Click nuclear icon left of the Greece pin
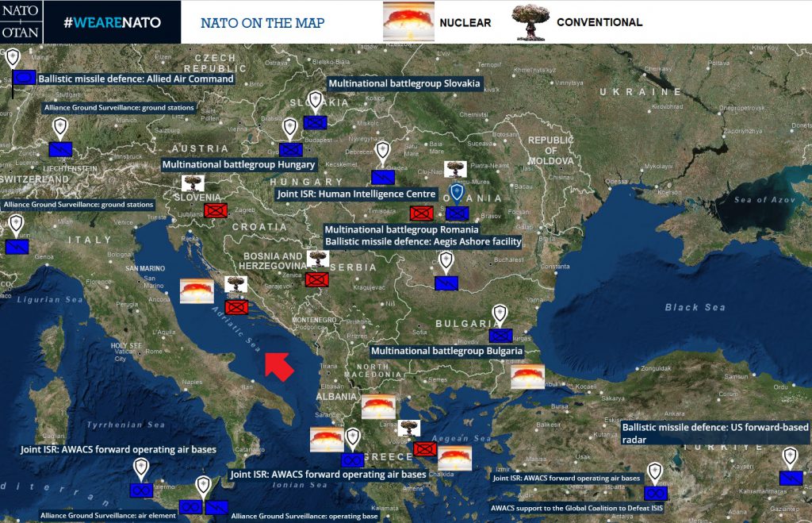This screenshot has width=812, height=523. click(327, 440)
